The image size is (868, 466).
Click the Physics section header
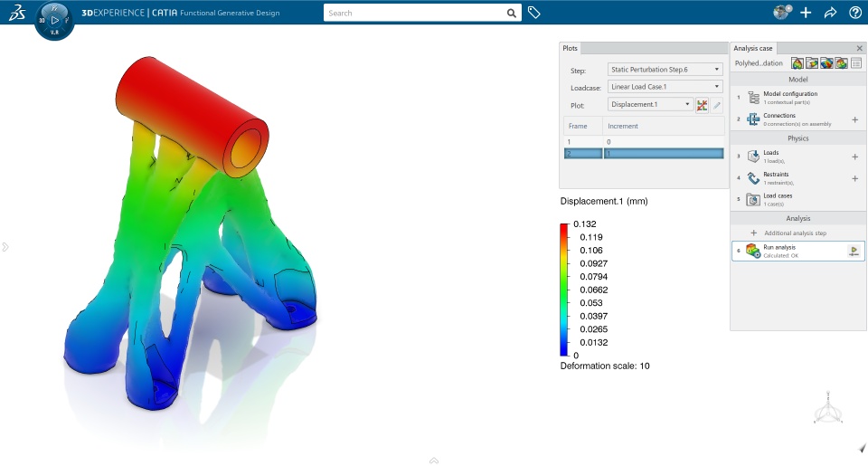tap(797, 138)
